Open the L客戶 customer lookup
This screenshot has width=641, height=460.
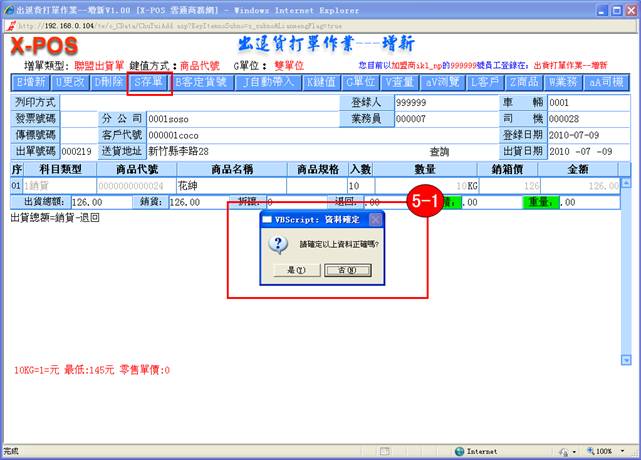click(488, 81)
